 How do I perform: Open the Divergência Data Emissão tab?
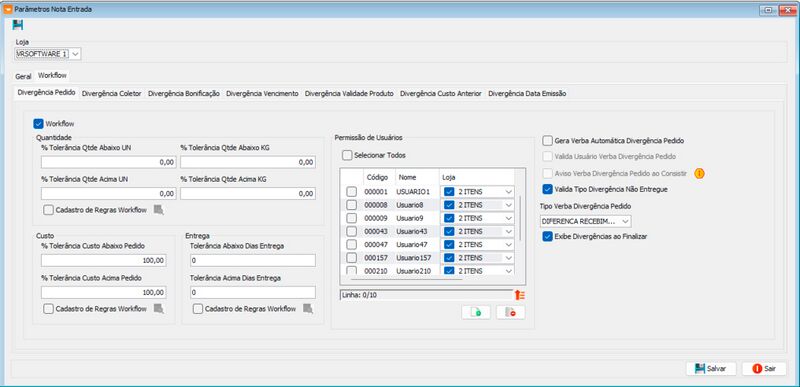coord(527,93)
